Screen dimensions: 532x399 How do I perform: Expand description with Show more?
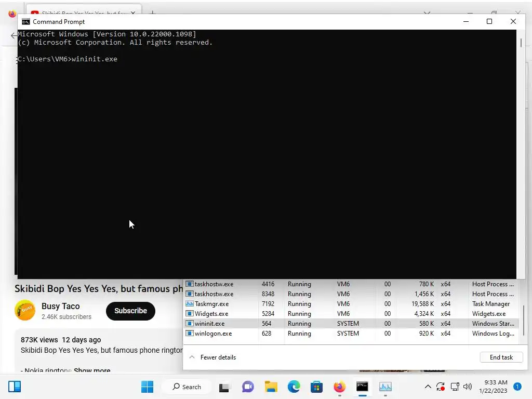pyautogui.click(x=92, y=370)
